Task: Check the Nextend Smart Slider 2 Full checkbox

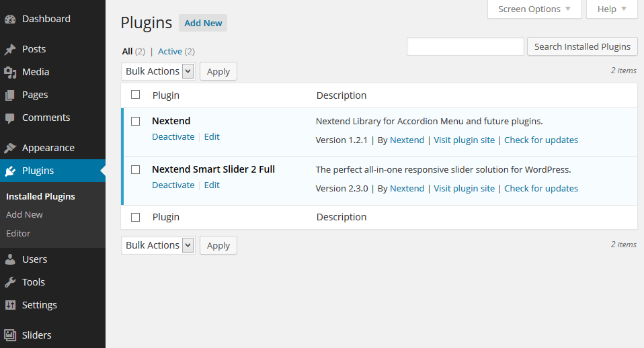Action: [136, 170]
